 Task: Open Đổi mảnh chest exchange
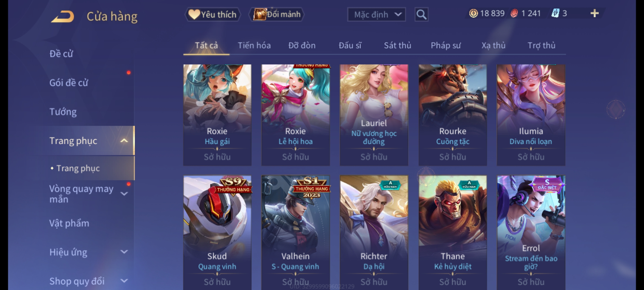277,14
